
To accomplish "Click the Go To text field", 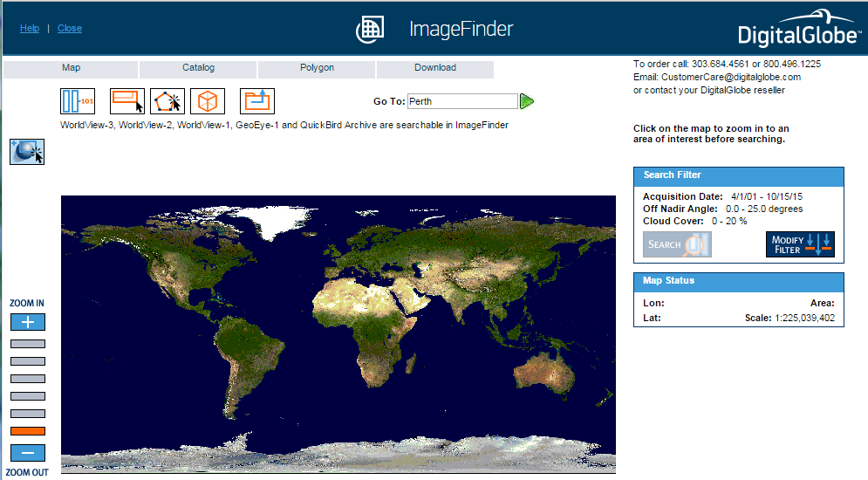I will click(461, 101).
